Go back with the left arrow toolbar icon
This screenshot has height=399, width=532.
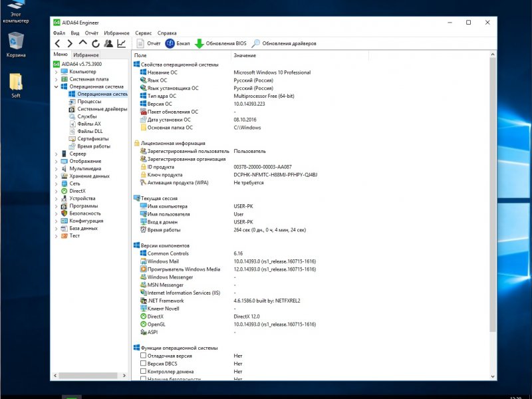58,43
